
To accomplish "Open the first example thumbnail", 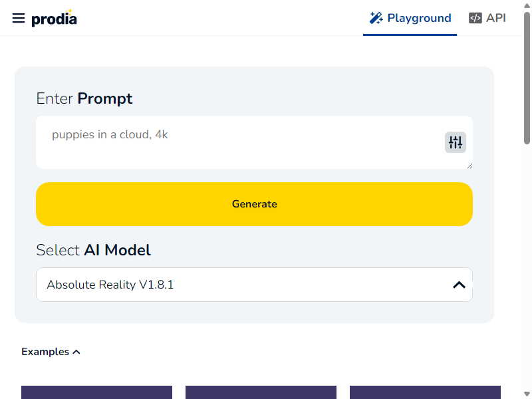I will coord(96,392).
